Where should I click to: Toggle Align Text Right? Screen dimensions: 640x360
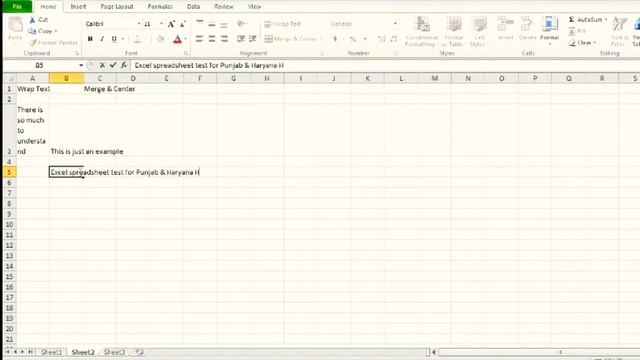point(224,39)
